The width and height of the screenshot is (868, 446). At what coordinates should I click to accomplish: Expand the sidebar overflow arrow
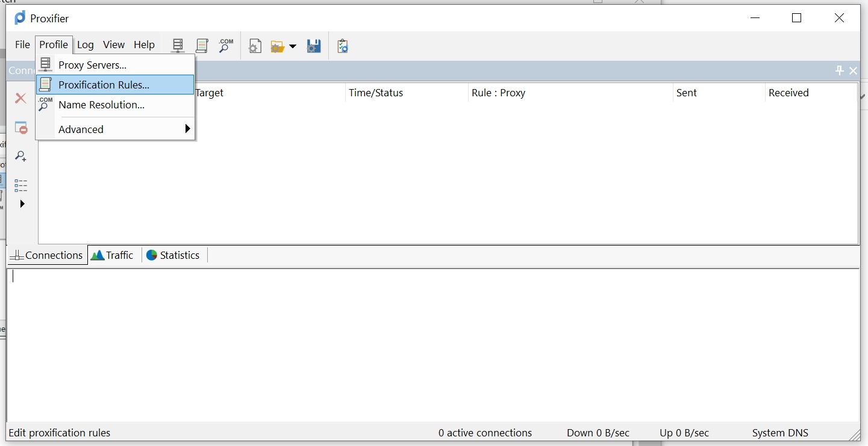22,204
